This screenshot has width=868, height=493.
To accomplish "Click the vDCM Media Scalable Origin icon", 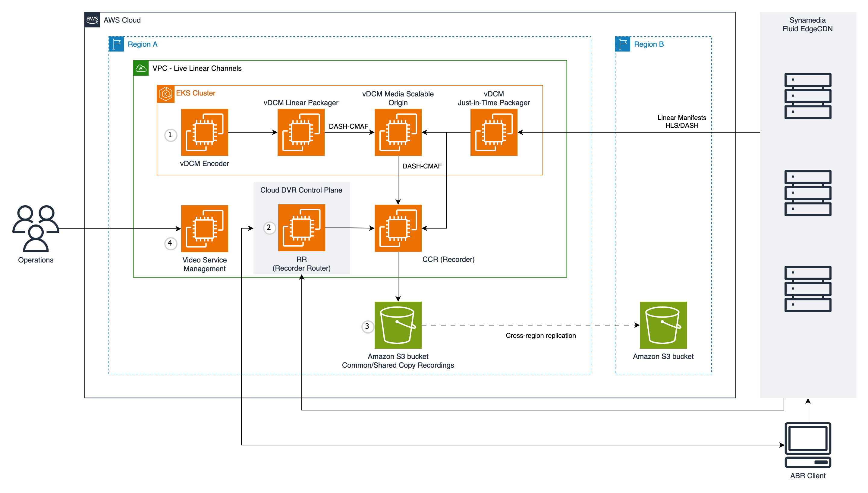I will coord(398,132).
